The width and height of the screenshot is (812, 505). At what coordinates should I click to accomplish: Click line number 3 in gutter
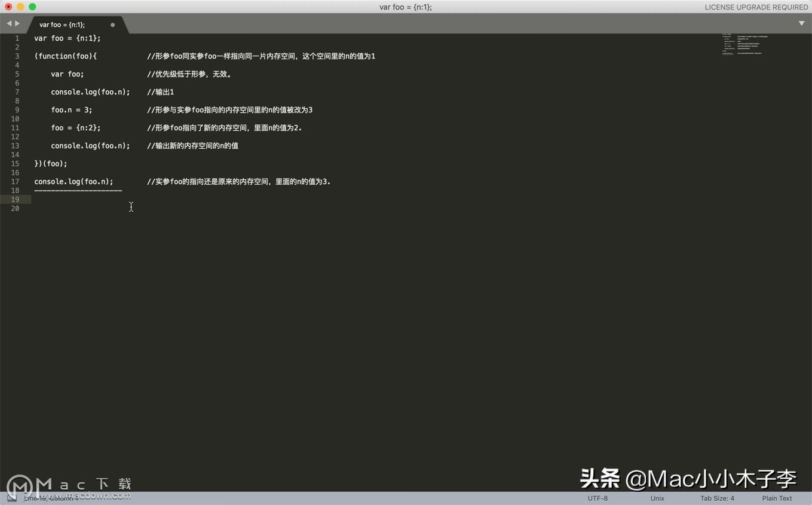[17, 56]
